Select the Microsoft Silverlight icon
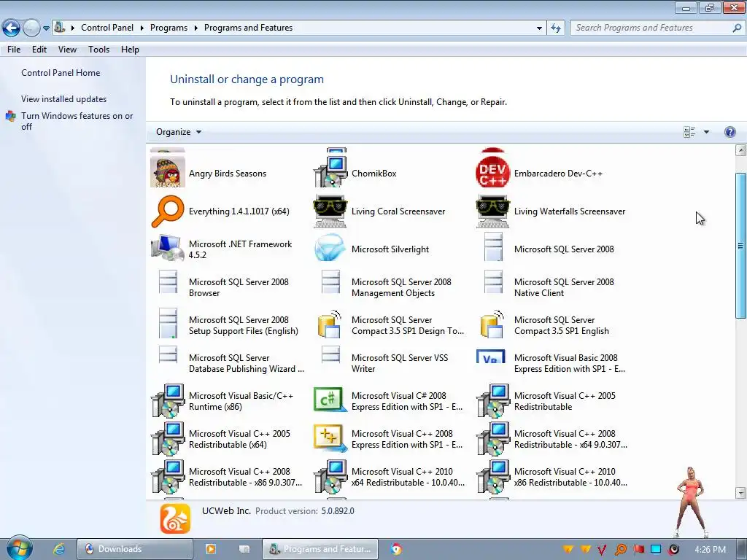747x560 pixels. (330, 249)
